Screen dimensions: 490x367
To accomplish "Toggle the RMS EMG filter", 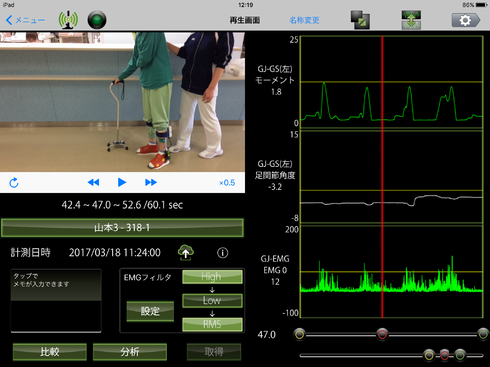I will pos(212,324).
